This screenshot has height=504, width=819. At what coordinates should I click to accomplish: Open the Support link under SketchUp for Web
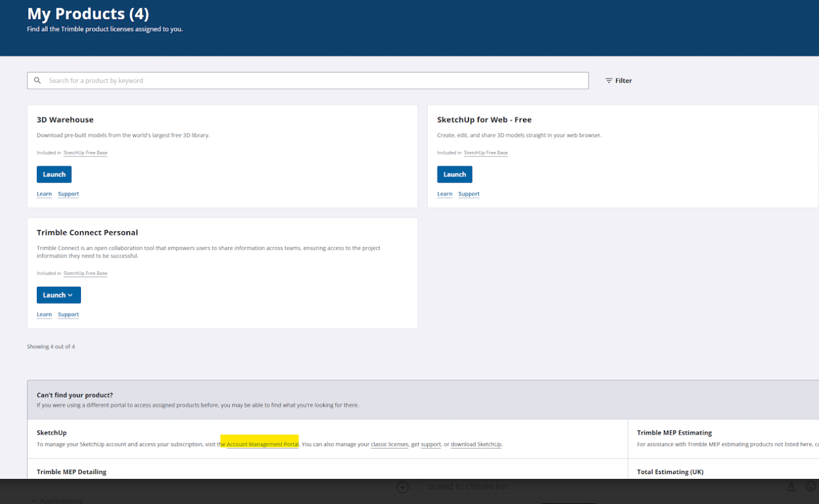(x=469, y=194)
